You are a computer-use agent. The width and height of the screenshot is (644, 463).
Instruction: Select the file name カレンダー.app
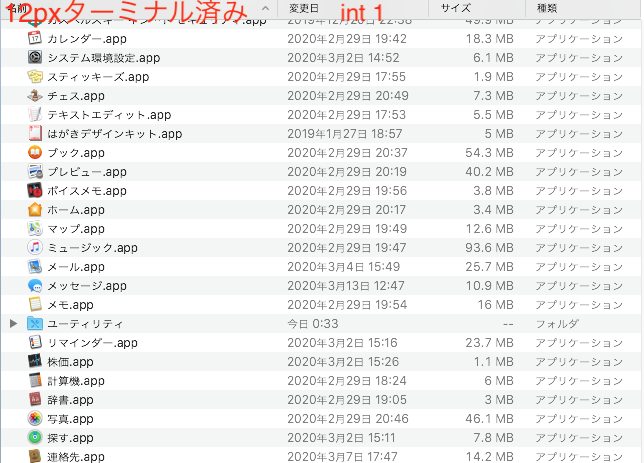[87, 39]
